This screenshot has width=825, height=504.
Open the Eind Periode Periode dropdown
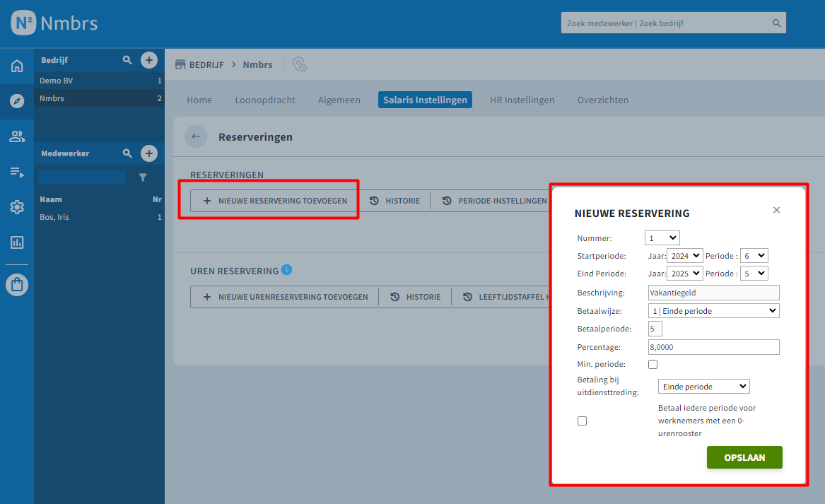coord(754,273)
